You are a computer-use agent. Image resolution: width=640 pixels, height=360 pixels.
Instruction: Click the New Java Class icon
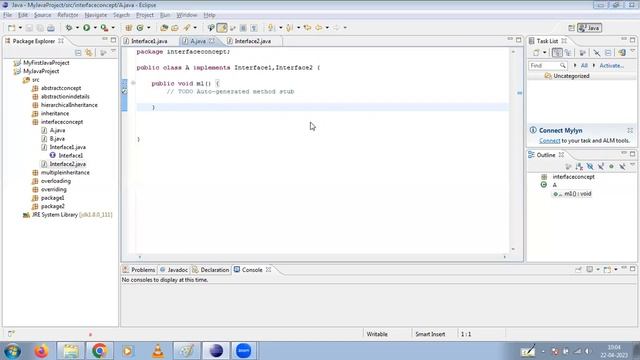click(140, 28)
